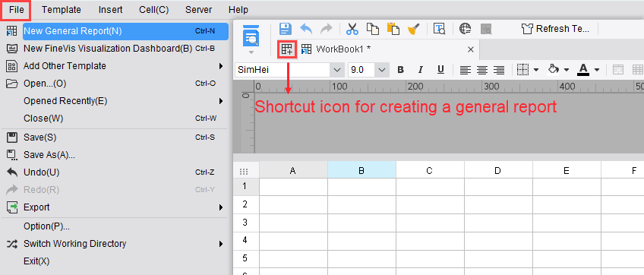The width and height of the screenshot is (644, 275).
Task: Open the font color dropdown arrow
Action: pos(597,70)
